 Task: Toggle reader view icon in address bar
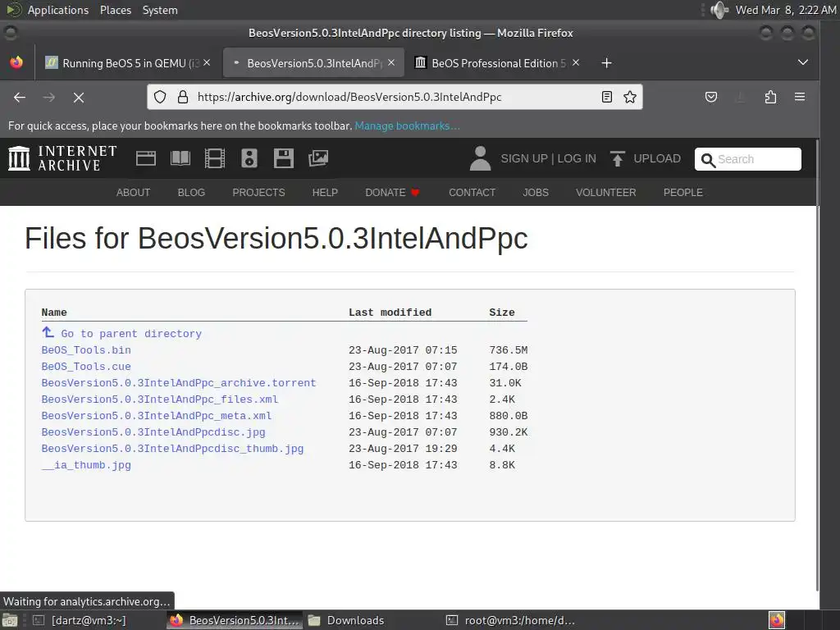607,97
